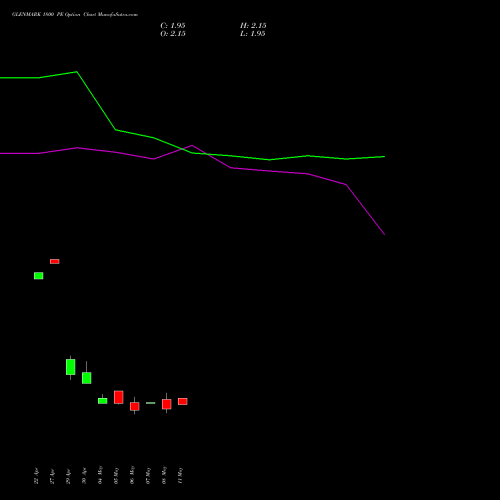Viewport: 500px width, 500px height.
Task: Click the red candlestick above 06 May
Action: coord(135,406)
